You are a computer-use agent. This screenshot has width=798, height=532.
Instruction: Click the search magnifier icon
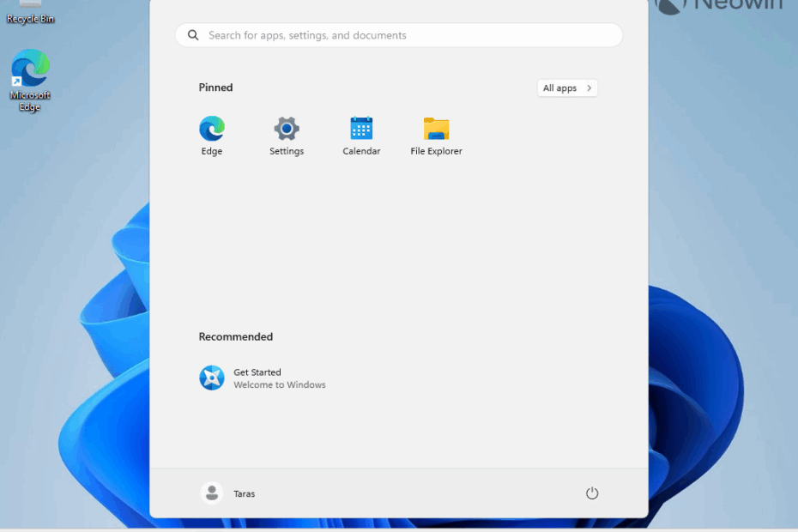click(193, 35)
